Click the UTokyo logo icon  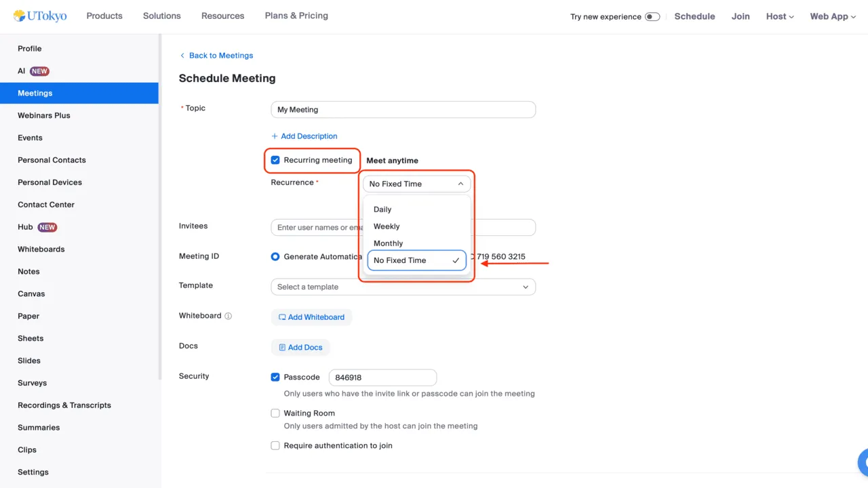coord(20,16)
